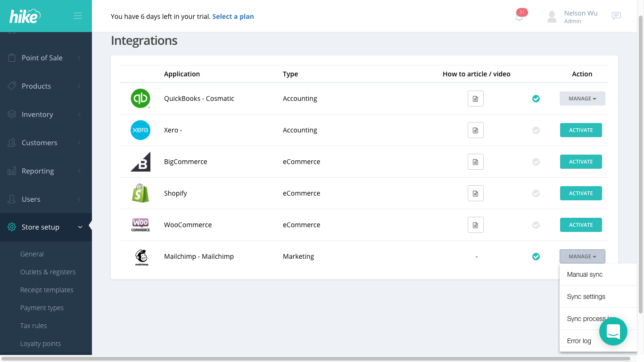Click the Xero logo icon

140,130
